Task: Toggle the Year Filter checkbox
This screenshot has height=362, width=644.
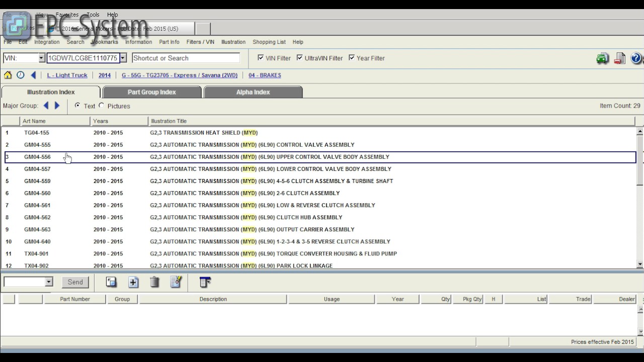Action: pyautogui.click(x=351, y=58)
